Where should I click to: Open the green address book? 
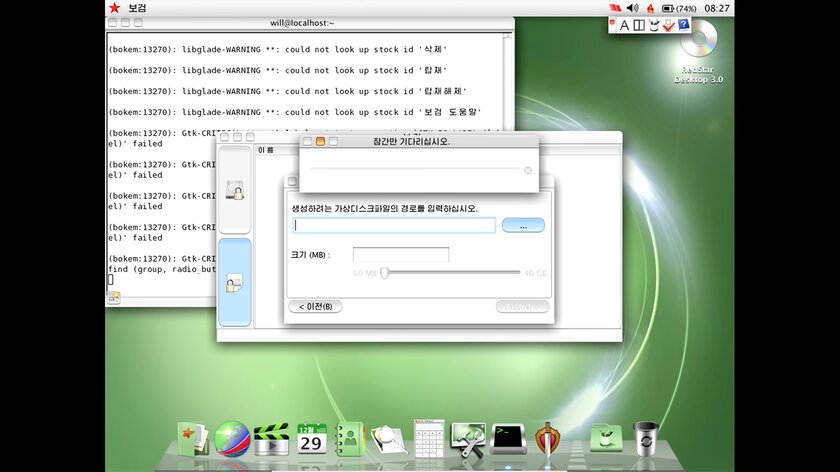[x=349, y=439]
